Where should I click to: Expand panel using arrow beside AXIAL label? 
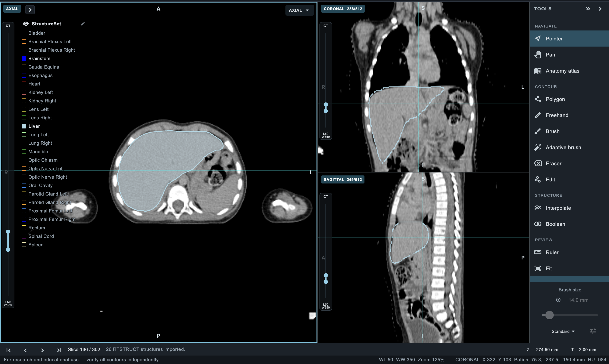click(30, 10)
